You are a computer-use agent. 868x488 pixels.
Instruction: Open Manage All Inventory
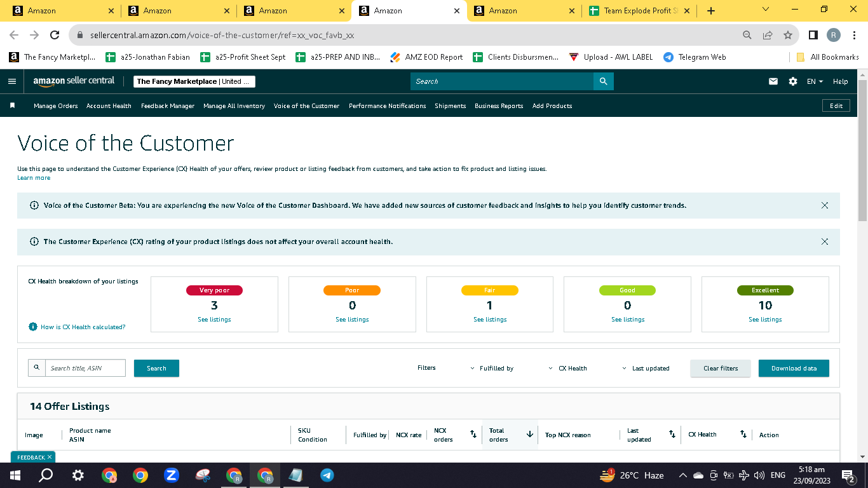click(234, 106)
